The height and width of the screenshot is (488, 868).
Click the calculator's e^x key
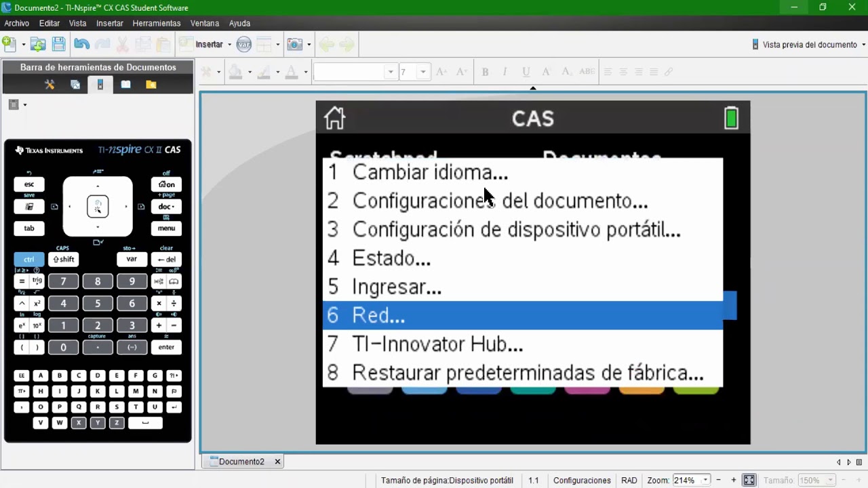[x=22, y=326]
